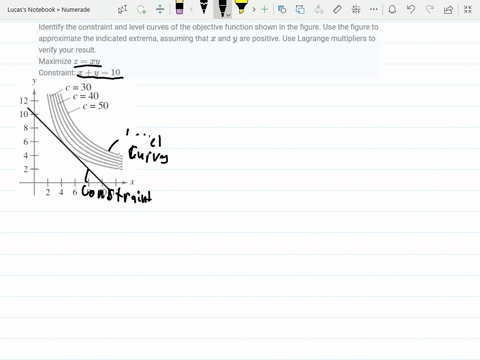Image resolution: width=480 pixels, height=360 pixels.
Task: Select the yellow highlighter
Action: tap(241, 7)
